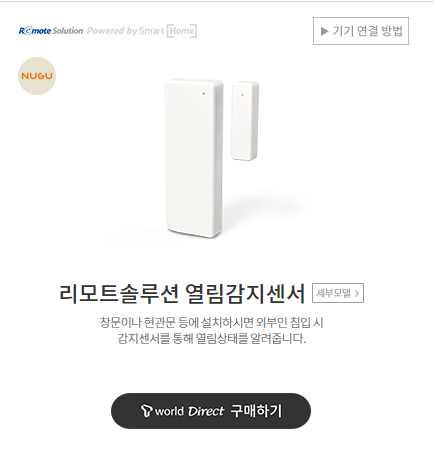
Task: Click the italic Direct word in the button
Action: pos(206,411)
